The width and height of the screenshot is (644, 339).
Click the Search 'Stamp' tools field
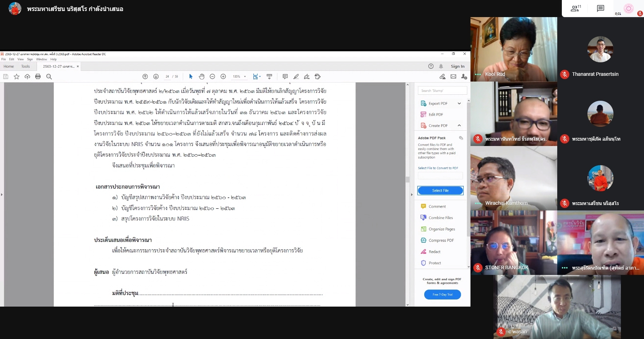tap(442, 90)
